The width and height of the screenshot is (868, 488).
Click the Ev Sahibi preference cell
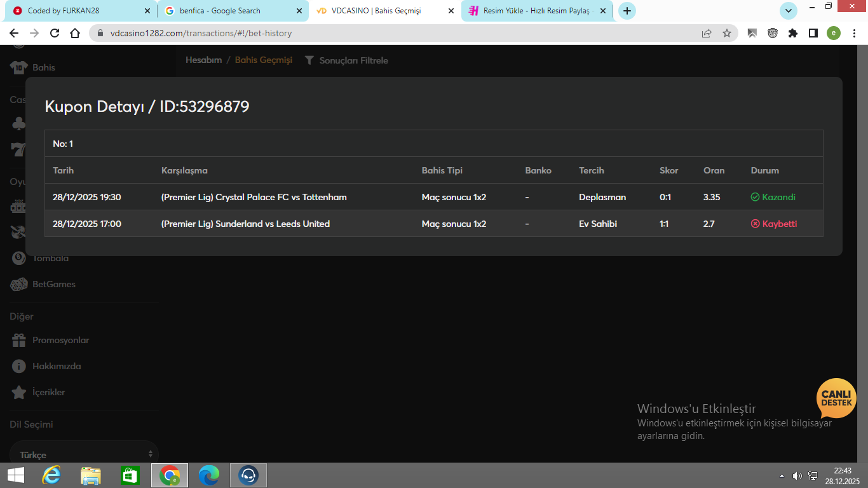coord(598,224)
